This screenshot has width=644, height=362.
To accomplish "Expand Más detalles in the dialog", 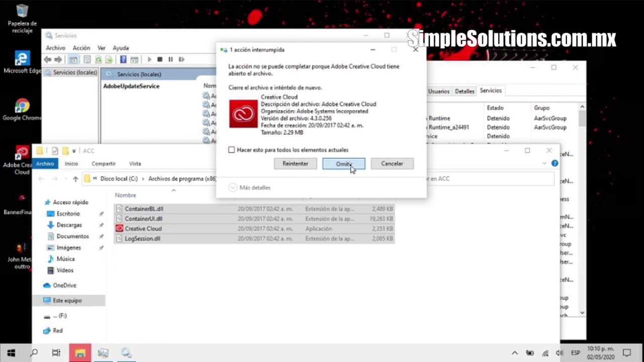I will [x=250, y=188].
